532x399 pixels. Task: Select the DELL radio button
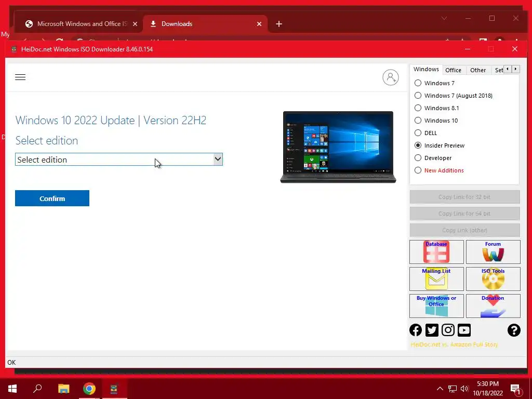point(418,133)
